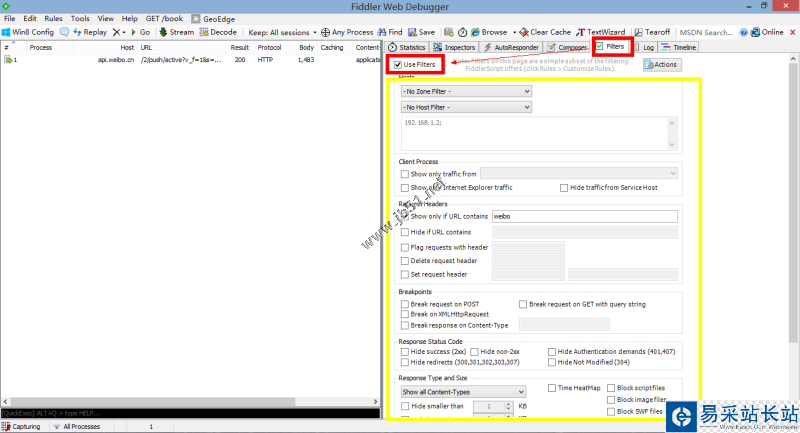This screenshot has width=800, height=433.
Task: Click the Browse Internet Explorer icon
Action: click(475, 32)
